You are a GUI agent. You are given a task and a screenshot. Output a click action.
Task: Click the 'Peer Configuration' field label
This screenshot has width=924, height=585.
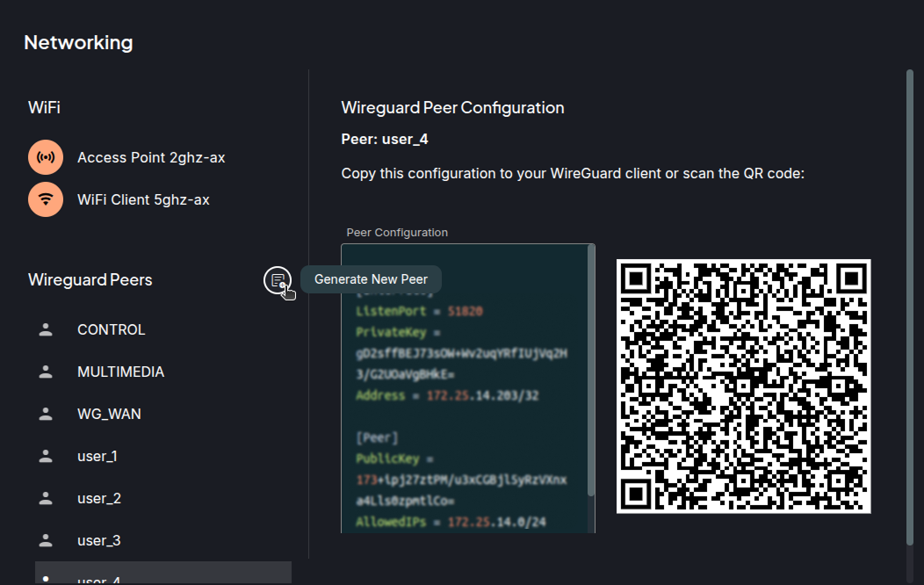[397, 233]
